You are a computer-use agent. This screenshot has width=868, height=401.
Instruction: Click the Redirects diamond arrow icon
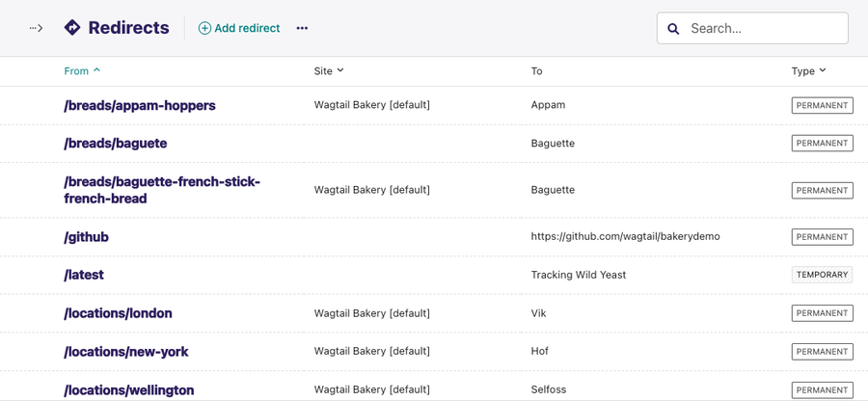point(72,28)
